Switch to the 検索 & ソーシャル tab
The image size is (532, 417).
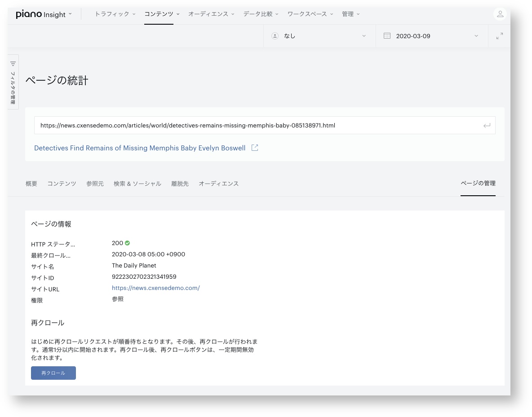click(x=137, y=184)
